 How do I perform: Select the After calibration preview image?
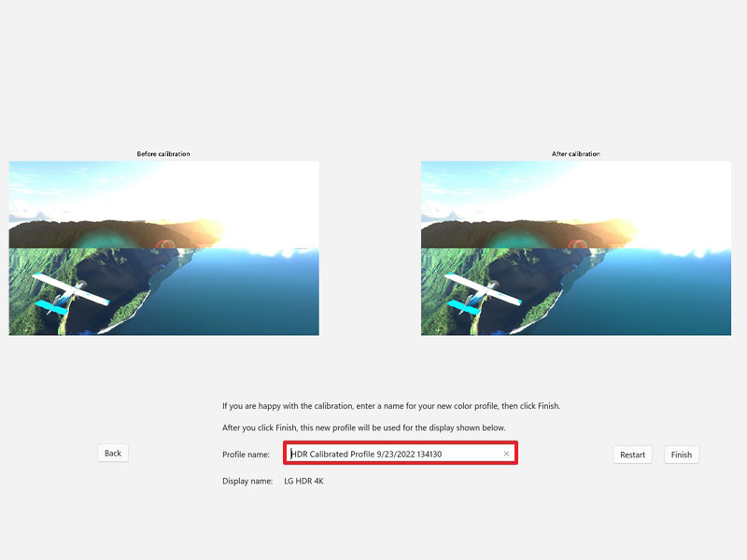(576, 248)
